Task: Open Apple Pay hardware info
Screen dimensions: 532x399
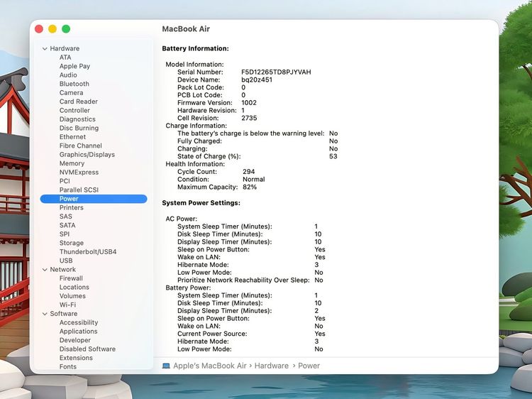Action: click(74, 66)
